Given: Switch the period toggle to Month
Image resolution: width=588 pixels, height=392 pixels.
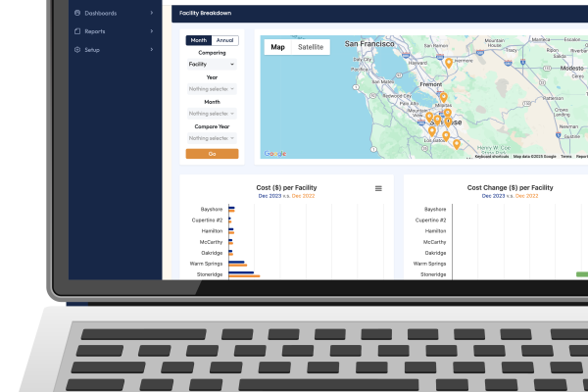Looking at the screenshot, I should (x=199, y=40).
